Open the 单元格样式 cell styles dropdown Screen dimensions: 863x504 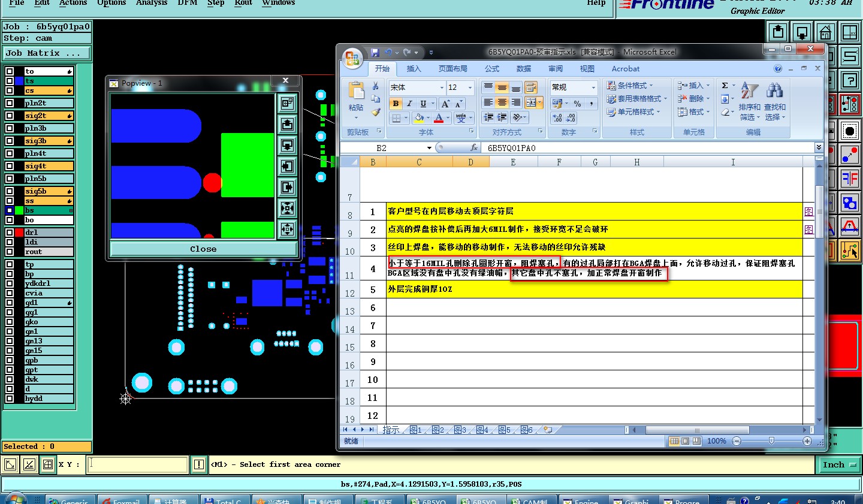pyautogui.click(x=633, y=112)
